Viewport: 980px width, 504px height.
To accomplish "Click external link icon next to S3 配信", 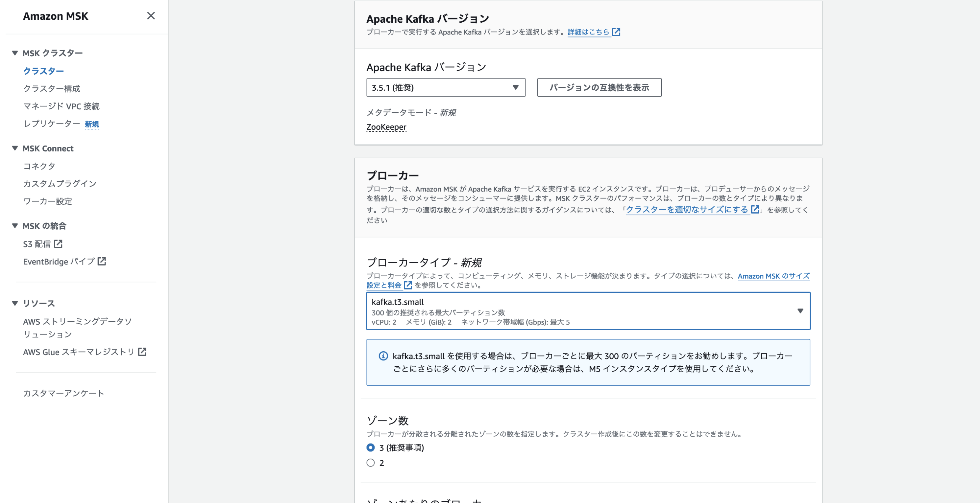I will (x=58, y=244).
